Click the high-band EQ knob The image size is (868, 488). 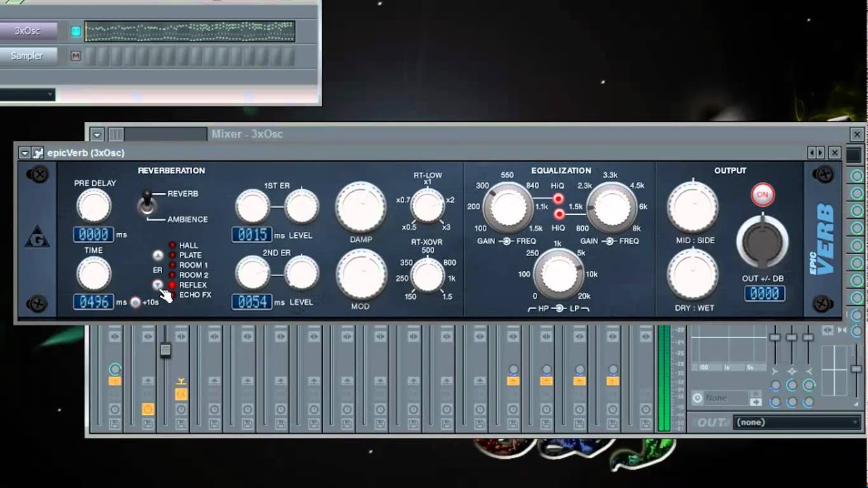611,207
